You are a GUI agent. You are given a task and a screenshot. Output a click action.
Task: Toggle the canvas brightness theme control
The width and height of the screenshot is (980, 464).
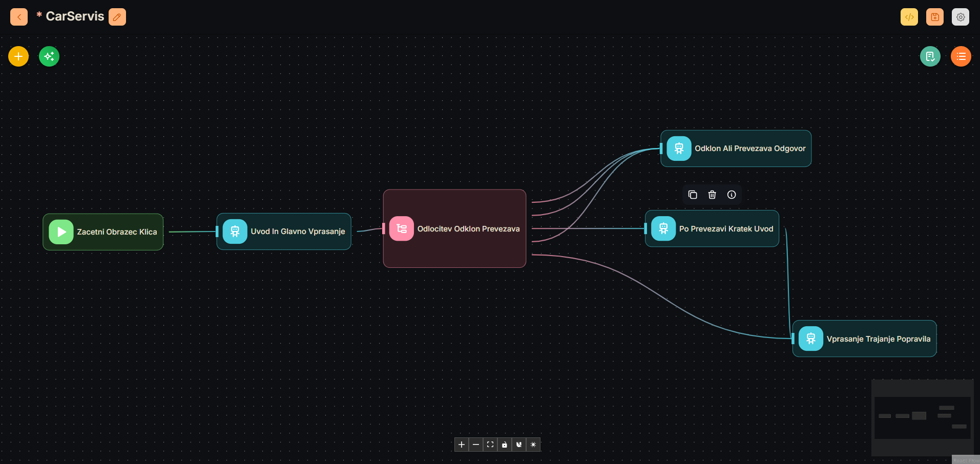tap(533, 445)
